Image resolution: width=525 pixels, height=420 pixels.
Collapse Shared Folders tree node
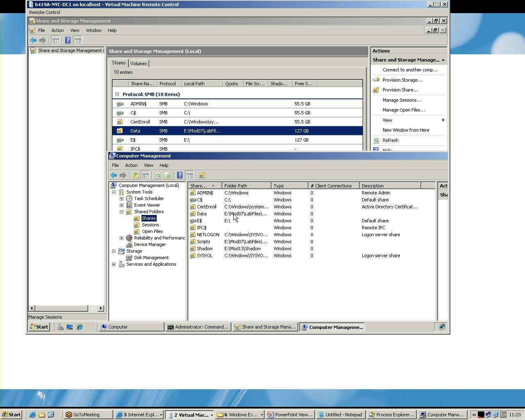click(122, 212)
